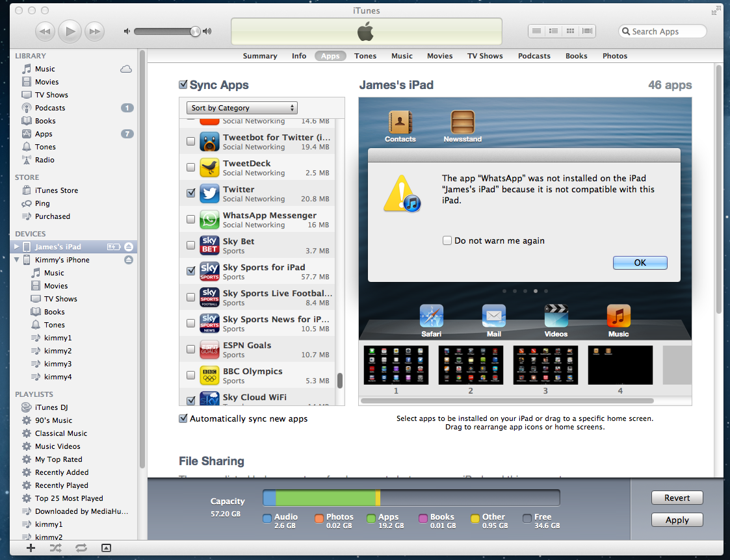Switch to the Podcasts tab

point(534,56)
